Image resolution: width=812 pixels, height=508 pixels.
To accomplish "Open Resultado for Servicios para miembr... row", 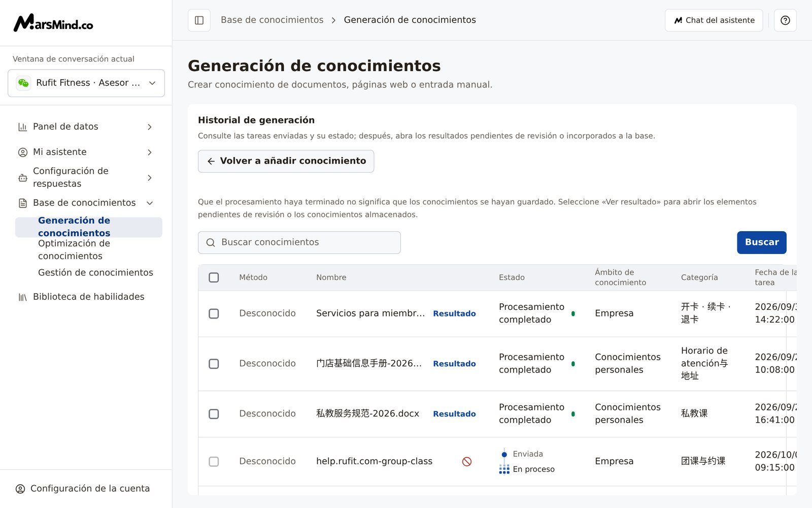I will point(454,313).
